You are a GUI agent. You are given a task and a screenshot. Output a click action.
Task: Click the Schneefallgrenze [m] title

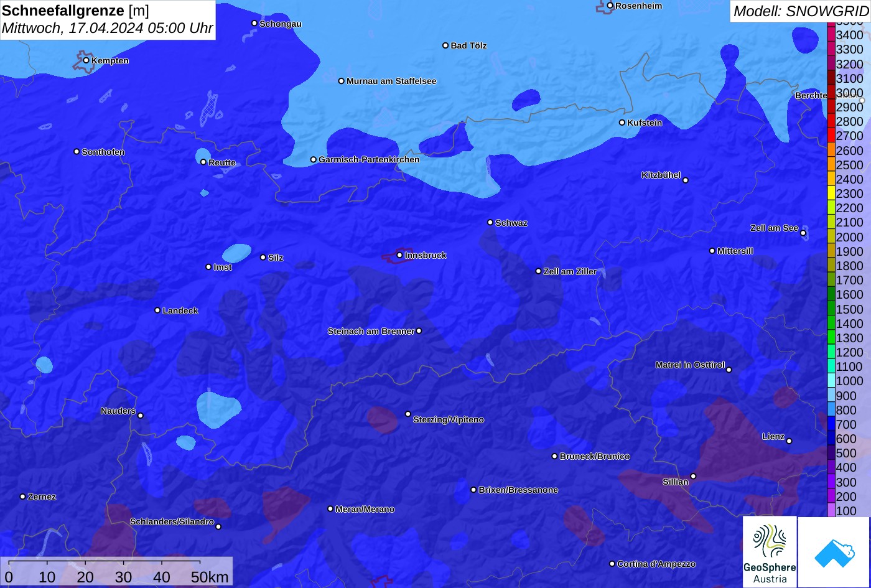coord(76,11)
